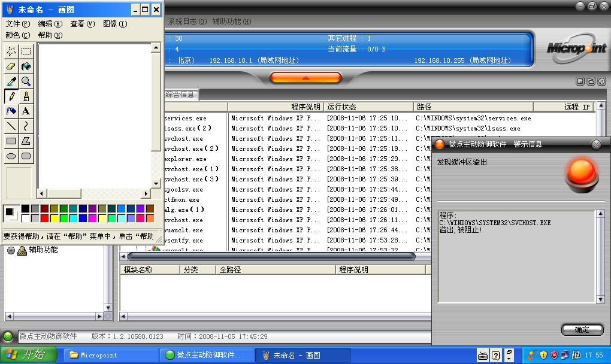The height and width of the screenshot is (364, 611).
Task: Click the 远程 IP column header
Action: (564, 107)
